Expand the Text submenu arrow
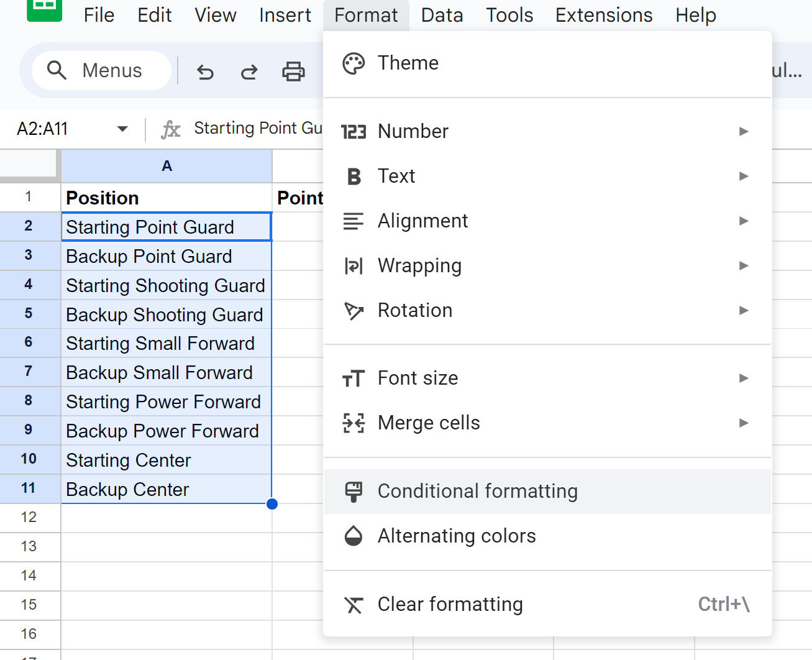The width and height of the screenshot is (812, 660). click(744, 176)
